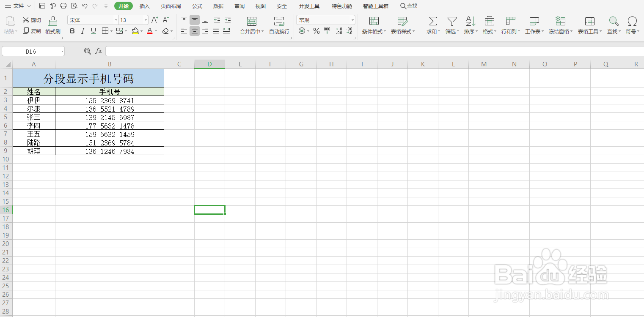Click the Freeze Panes (冻结窗格) icon
The height and width of the screenshot is (317, 644).
(561, 21)
